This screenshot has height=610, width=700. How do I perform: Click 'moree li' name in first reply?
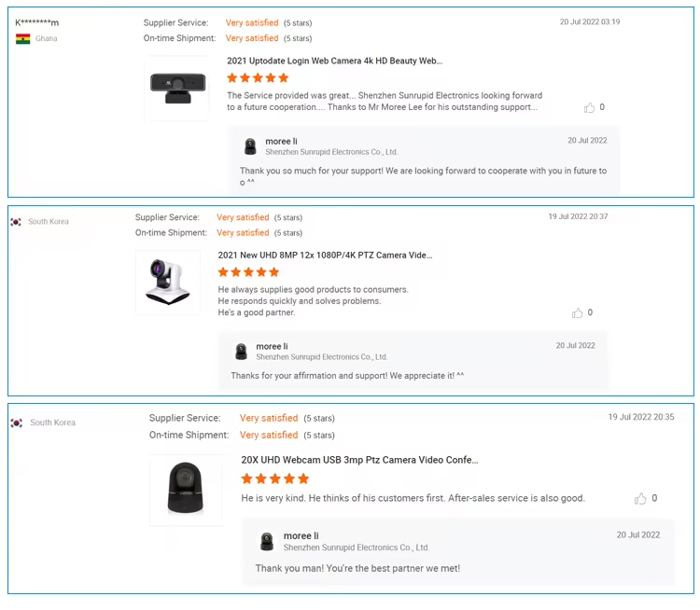[281, 141]
